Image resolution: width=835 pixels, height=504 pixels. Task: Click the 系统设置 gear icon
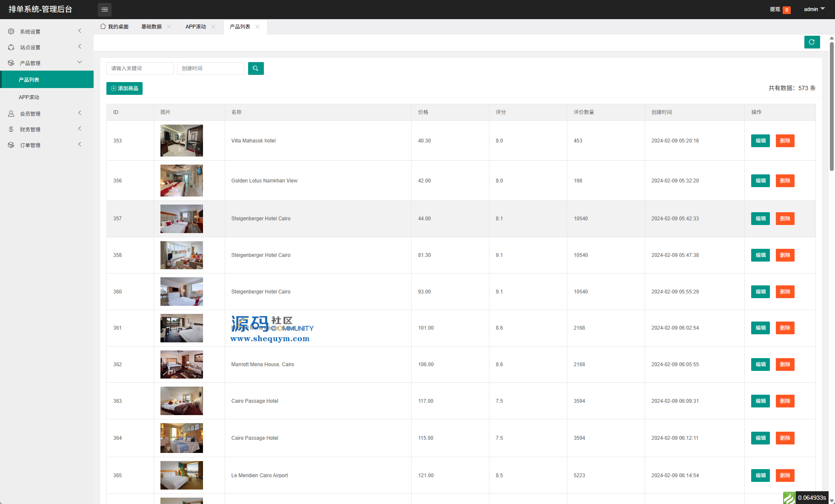[x=11, y=31]
